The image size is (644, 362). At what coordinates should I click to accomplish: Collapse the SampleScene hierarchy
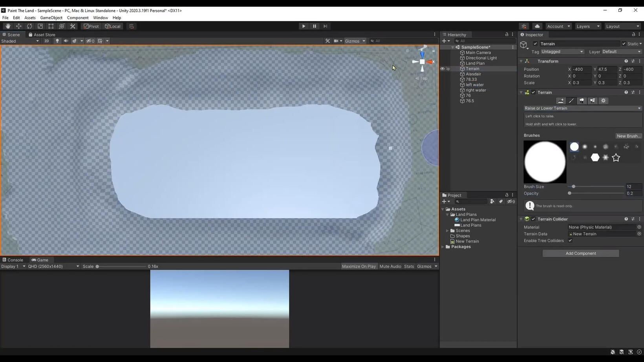(x=452, y=47)
